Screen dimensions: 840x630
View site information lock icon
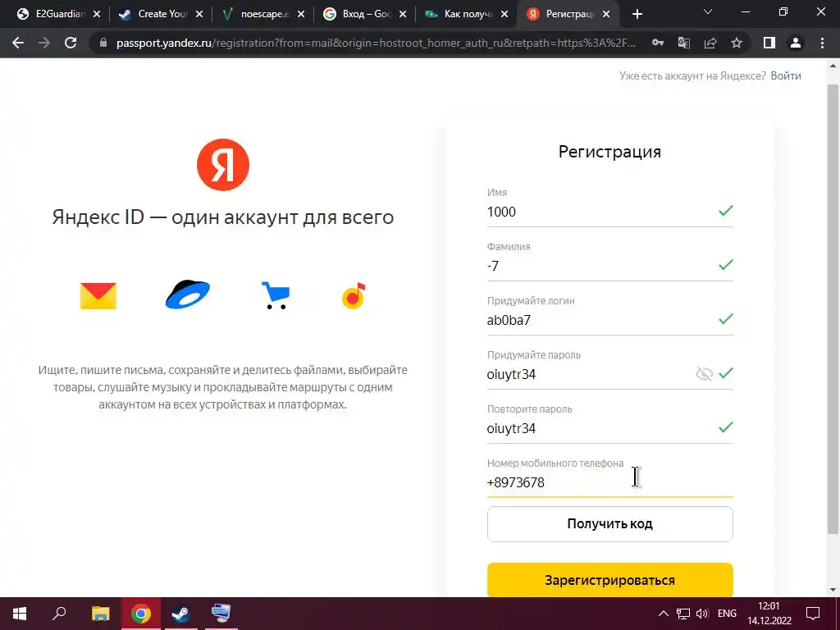(103, 43)
